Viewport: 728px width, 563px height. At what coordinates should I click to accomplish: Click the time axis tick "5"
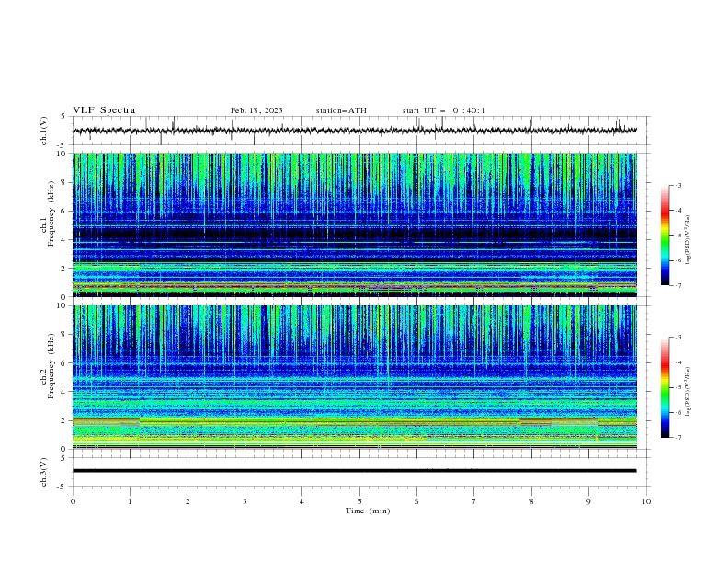(x=359, y=501)
